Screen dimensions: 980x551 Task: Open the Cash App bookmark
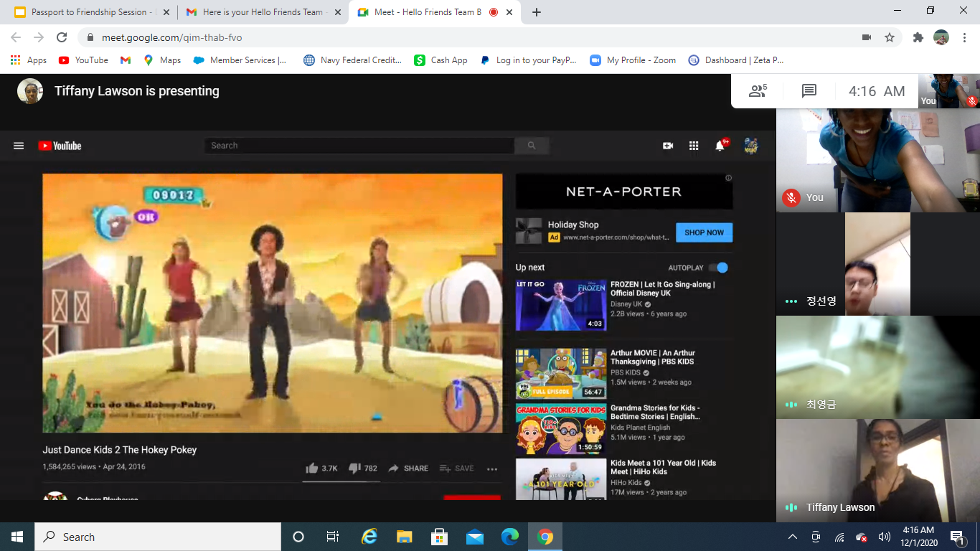[441, 60]
